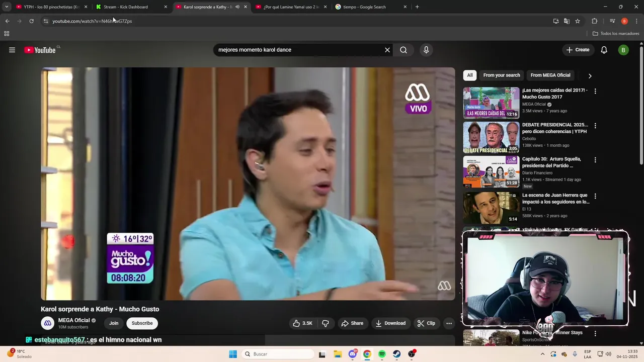Open the YouTube guide hamburger menu
This screenshot has width=644, height=362.
click(12, 50)
